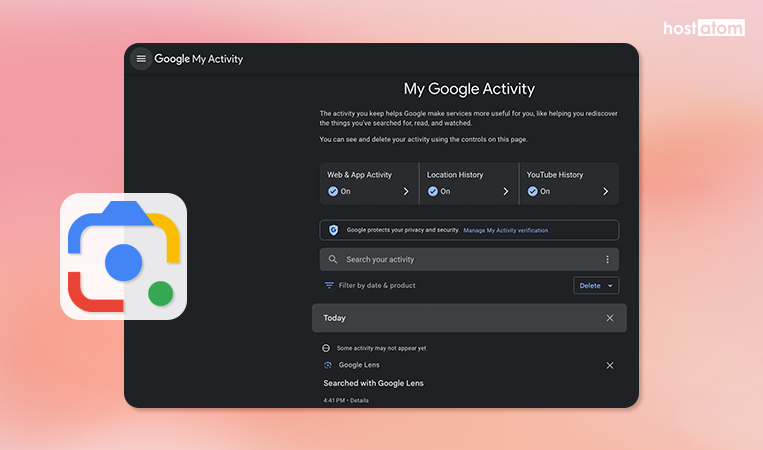Click the large Google Lens app icon
This screenshot has height=450, width=763.
click(124, 256)
